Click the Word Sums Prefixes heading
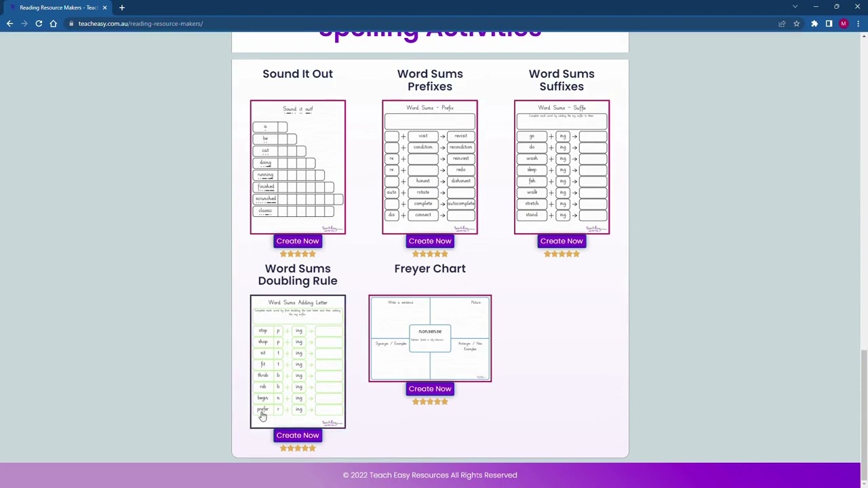The width and height of the screenshot is (868, 488). 430,80
